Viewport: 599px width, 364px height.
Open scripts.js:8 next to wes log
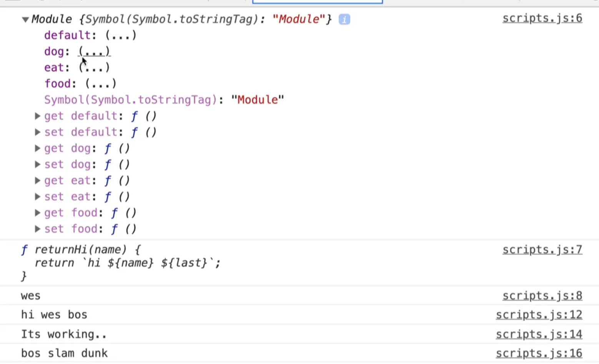[542, 295]
